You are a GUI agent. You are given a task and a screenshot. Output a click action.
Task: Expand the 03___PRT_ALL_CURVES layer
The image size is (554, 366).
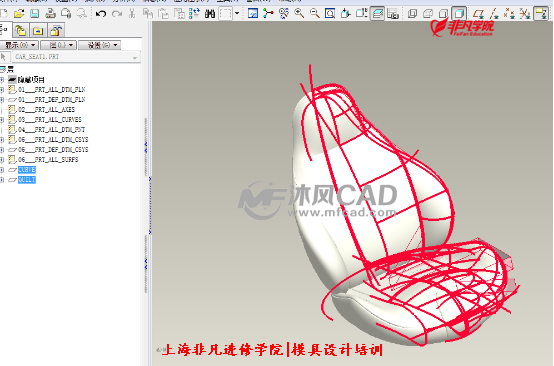click(2, 120)
